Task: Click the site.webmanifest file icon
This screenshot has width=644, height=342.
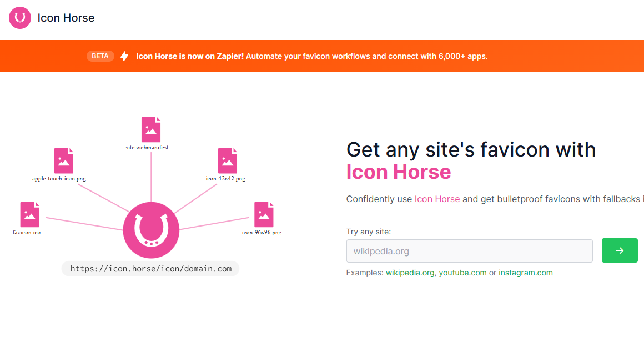Action: pyautogui.click(x=151, y=129)
